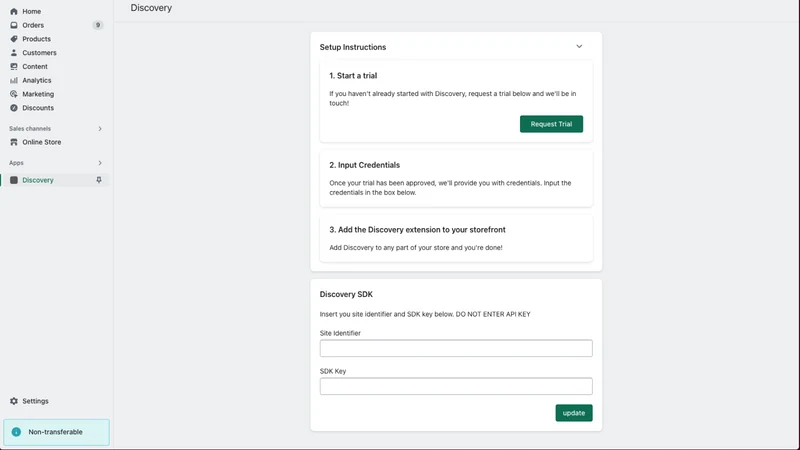Click 'DO NOT ENTER API KEY' text

(493, 314)
